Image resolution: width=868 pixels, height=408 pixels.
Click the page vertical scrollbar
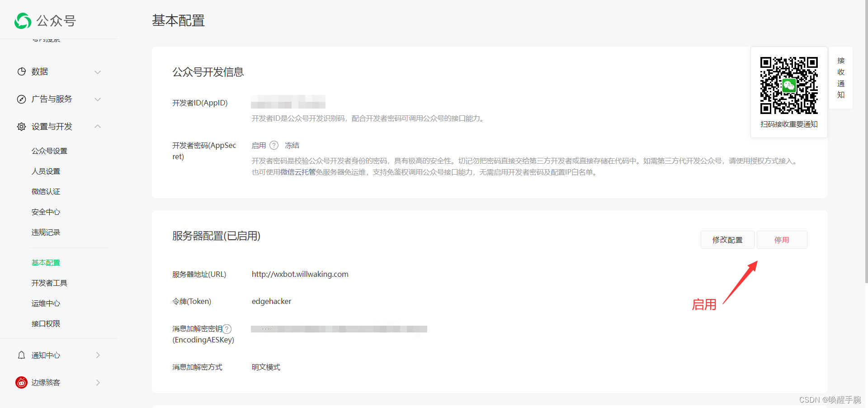(x=866, y=141)
